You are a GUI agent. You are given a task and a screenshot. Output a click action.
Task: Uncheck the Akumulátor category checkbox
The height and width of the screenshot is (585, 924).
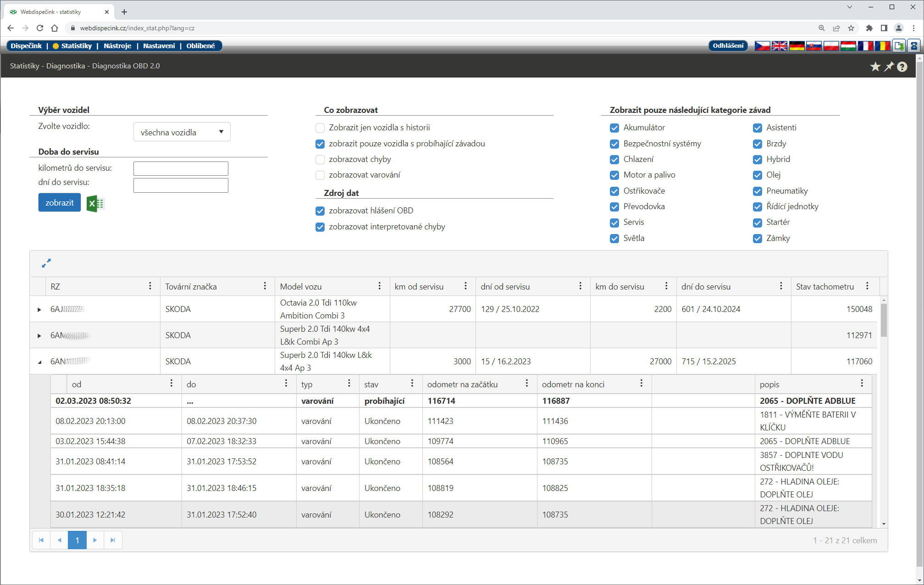click(614, 128)
